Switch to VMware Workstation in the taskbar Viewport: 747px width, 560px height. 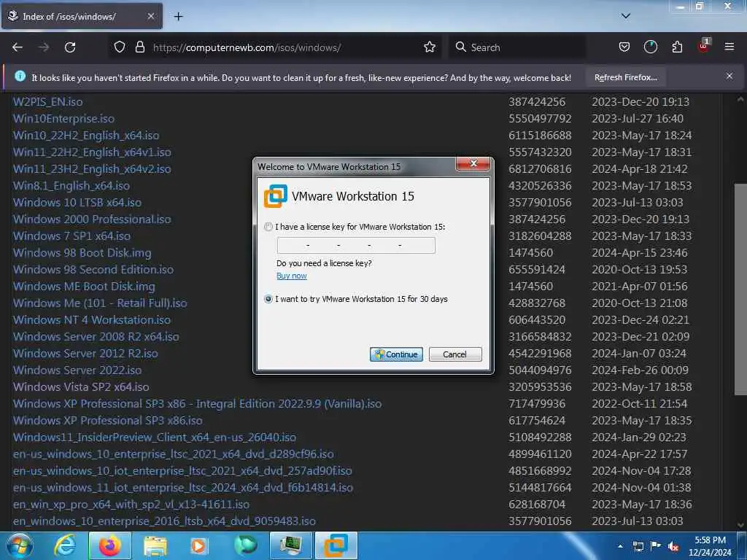tap(336, 545)
